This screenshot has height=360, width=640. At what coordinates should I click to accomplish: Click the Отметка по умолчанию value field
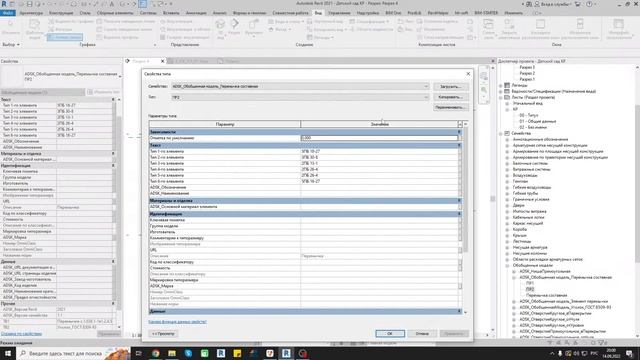tap(379, 138)
